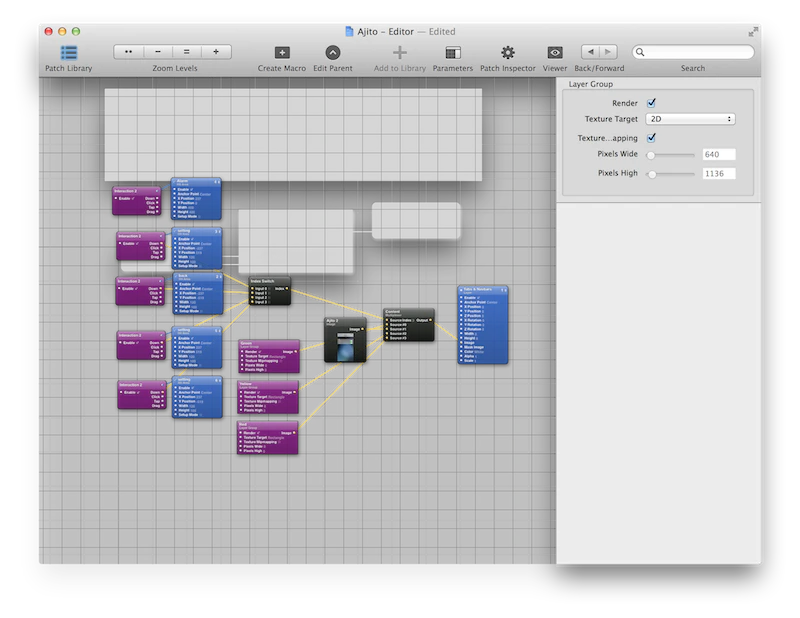This screenshot has width=800, height=618.
Task: Toggle the Texture...apping checkbox
Action: click(651, 138)
